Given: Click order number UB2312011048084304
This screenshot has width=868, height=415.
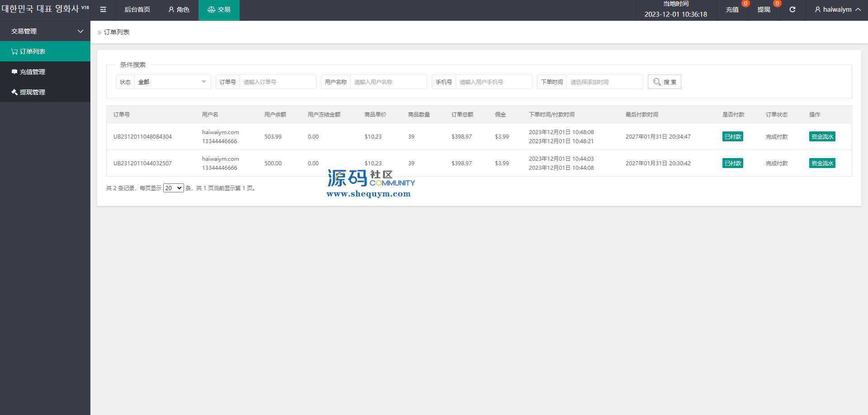Looking at the screenshot, I should coord(142,136).
